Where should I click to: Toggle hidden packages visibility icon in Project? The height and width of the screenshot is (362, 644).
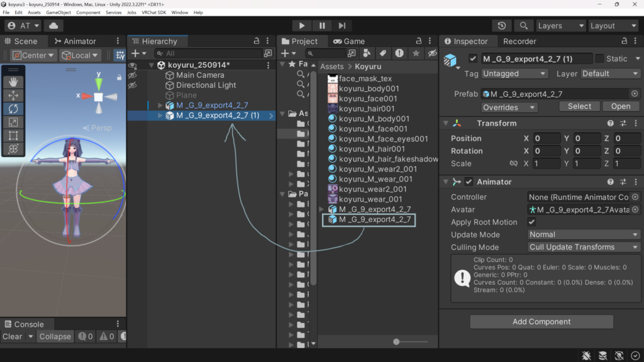click(432, 53)
